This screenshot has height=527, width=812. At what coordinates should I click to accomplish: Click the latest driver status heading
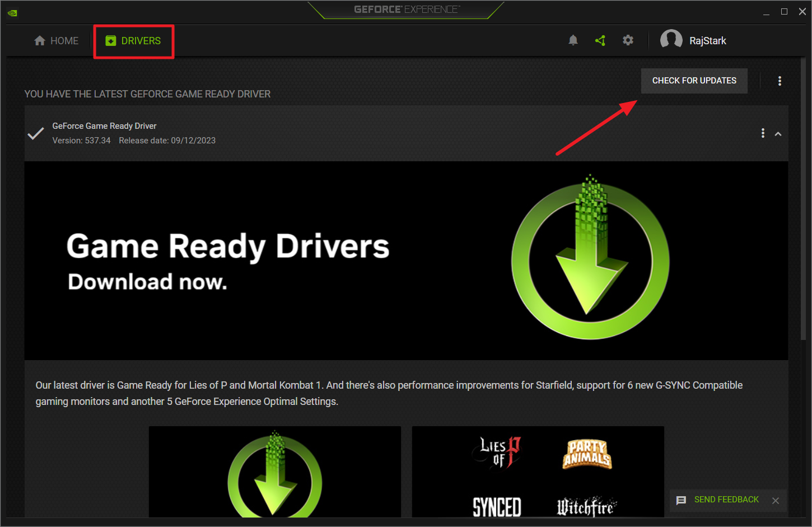pyautogui.click(x=147, y=94)
